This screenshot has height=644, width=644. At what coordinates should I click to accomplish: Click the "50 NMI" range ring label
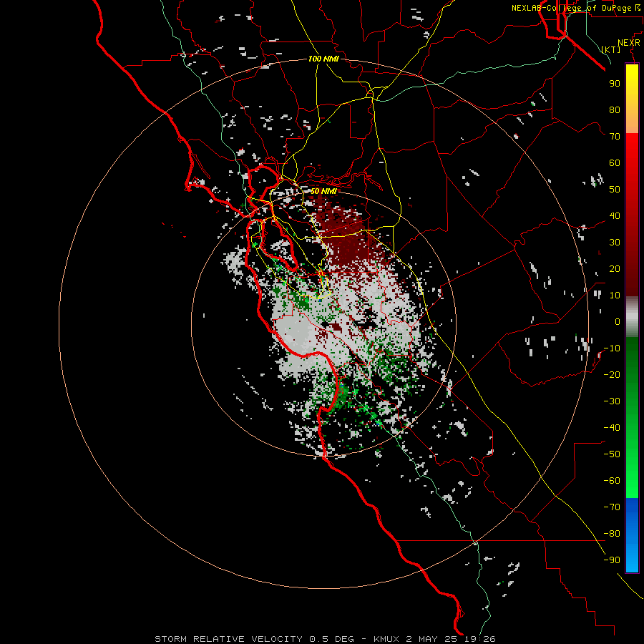(323, 191)
